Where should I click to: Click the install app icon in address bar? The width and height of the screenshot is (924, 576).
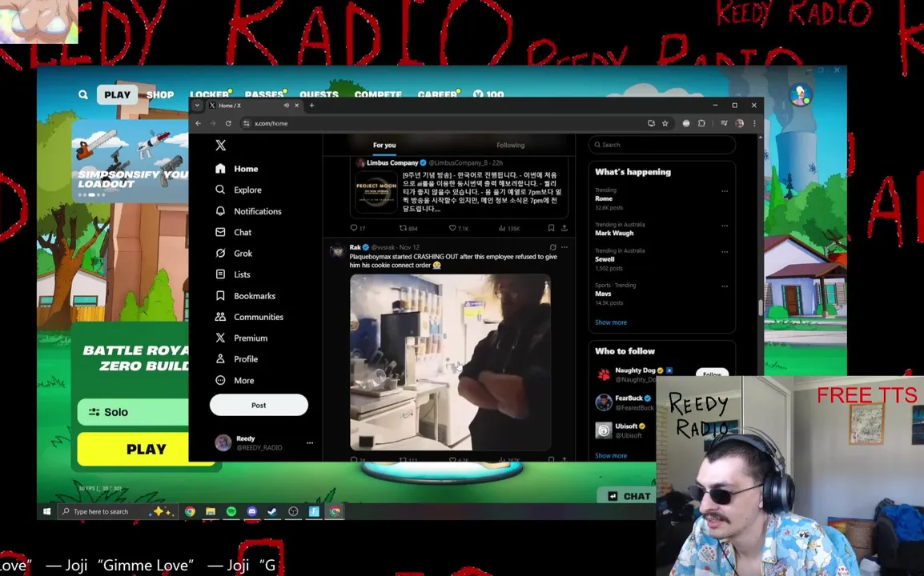point(651,124)
